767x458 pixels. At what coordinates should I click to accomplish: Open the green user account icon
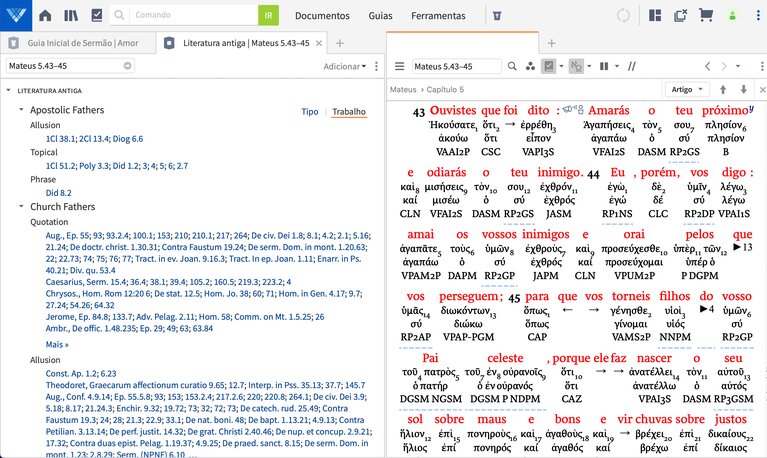tap(732, 16)
